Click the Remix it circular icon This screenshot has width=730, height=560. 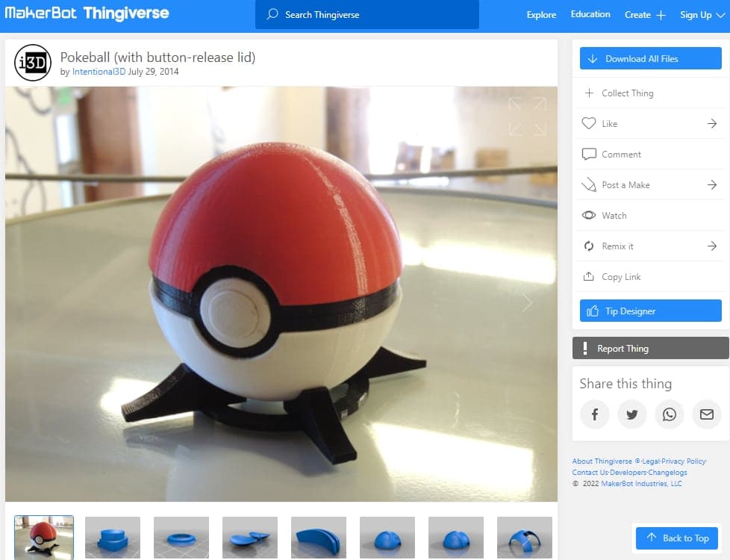coord(588,246)
